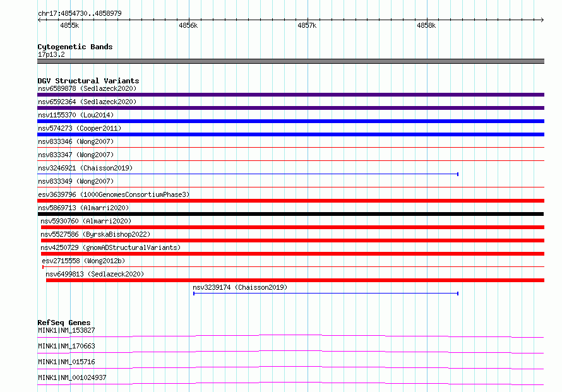Image resolution: width=562 pixels, height=392 pixels.
Task: Click the magenta line under MINK1|NM_170663
Action: 290,352
